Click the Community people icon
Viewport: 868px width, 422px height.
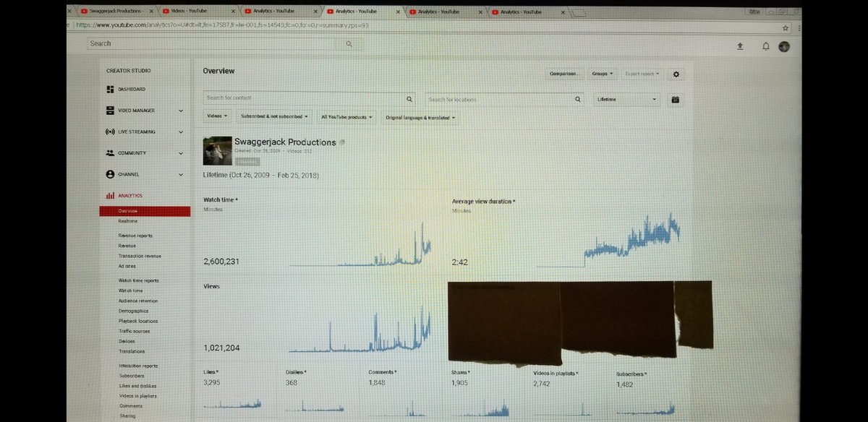(x=110, y=153)
